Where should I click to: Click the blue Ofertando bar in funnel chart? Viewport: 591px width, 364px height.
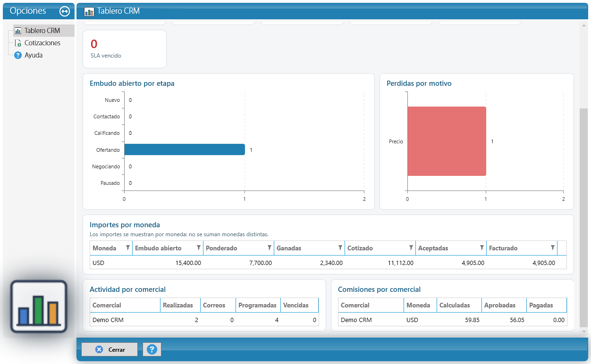pos(185,149)
